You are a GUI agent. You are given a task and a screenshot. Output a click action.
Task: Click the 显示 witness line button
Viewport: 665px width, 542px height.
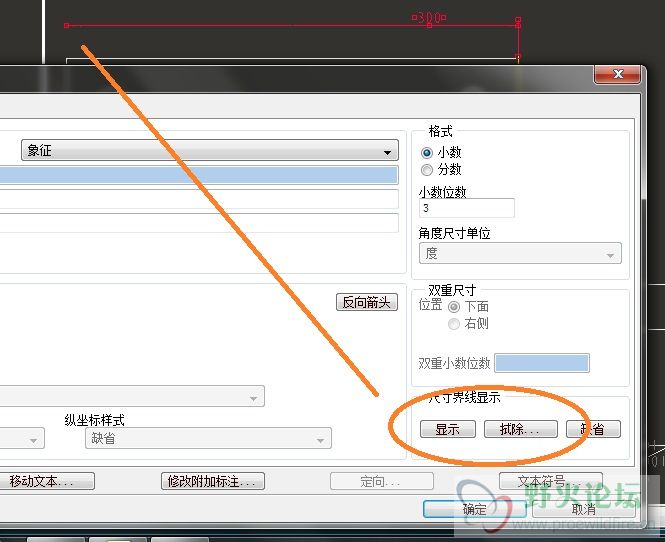447,429
